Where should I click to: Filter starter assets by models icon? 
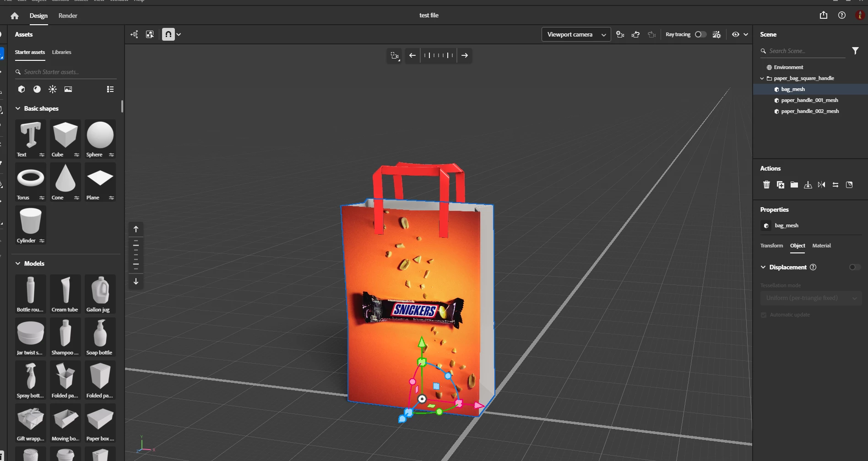pyautogui.click(x=22, y=89)
